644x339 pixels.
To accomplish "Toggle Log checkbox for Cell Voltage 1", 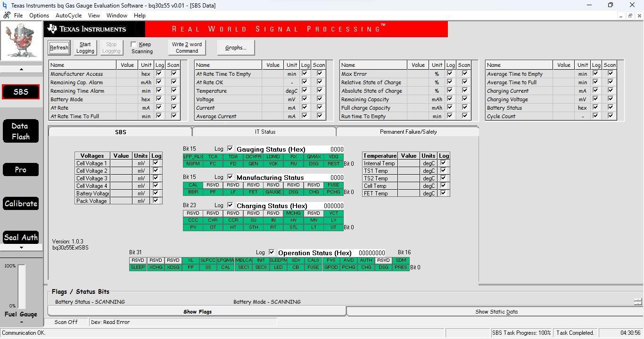I will tap(156, 163).
